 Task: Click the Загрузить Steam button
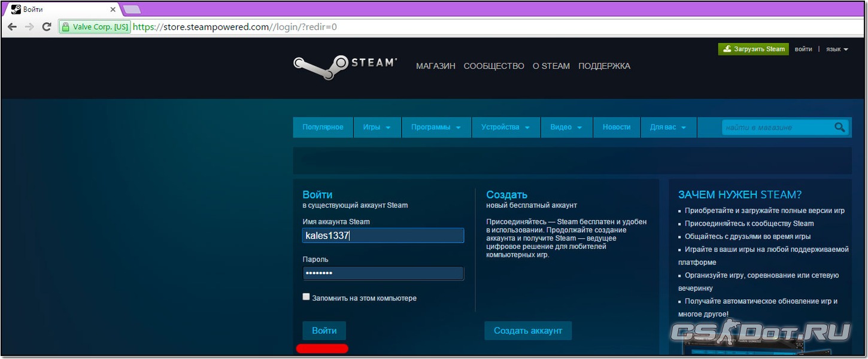(x=754, y=49)
